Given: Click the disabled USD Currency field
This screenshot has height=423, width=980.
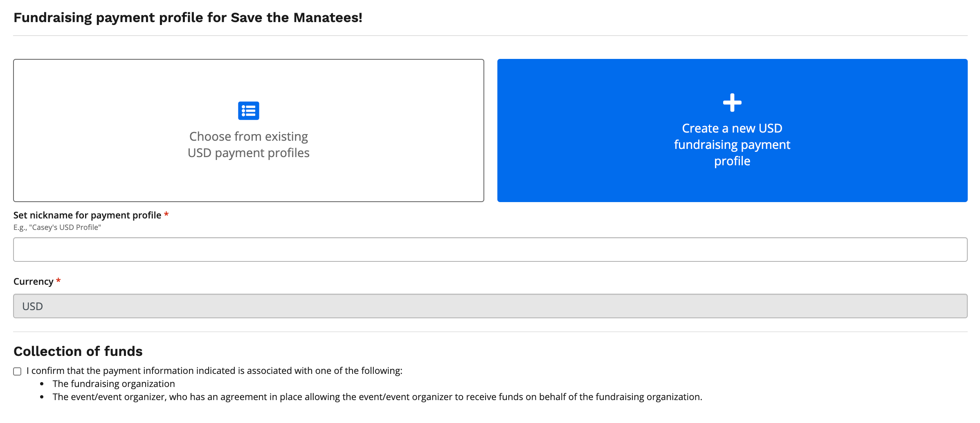Looking at the screenshot, I should (x=490, y=306).
